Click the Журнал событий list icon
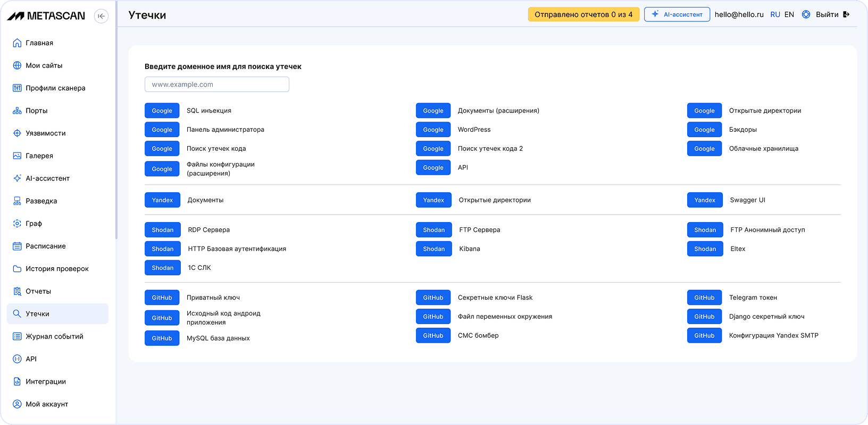 [x=17, y=336]
